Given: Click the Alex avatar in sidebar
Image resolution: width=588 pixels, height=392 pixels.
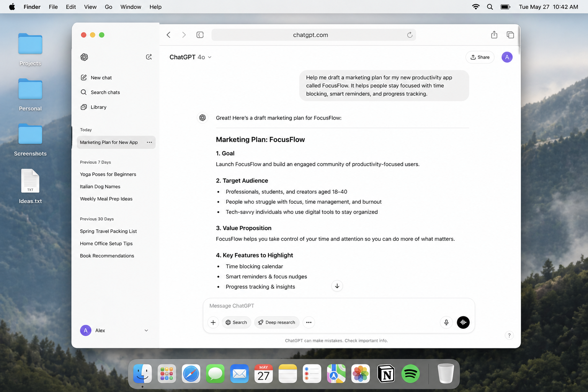Looking at the screenshot, I should tap(85, 330).
